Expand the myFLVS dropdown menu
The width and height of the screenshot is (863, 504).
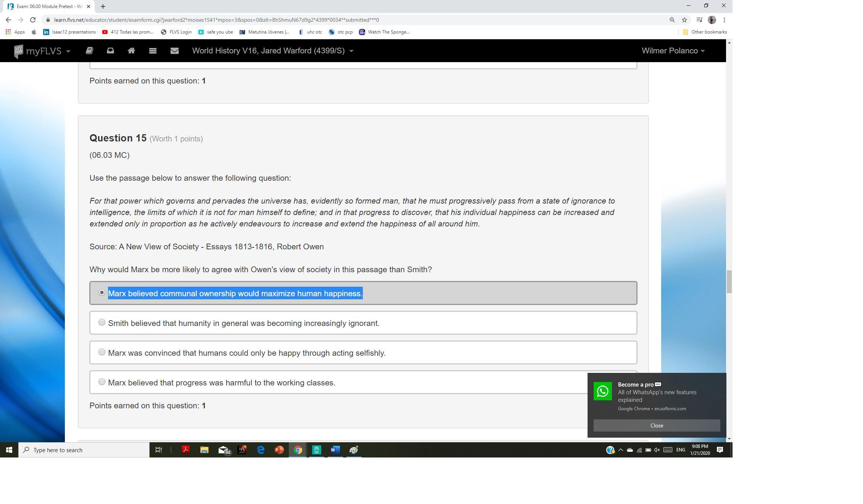point(42,51)
